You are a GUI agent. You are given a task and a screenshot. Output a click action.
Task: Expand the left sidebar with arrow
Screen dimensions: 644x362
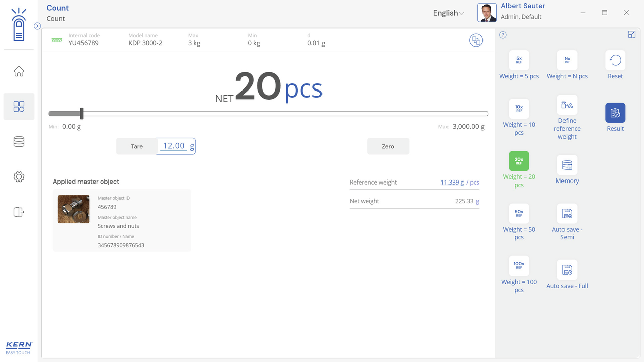pyautogui.click(x=37, y=26)
